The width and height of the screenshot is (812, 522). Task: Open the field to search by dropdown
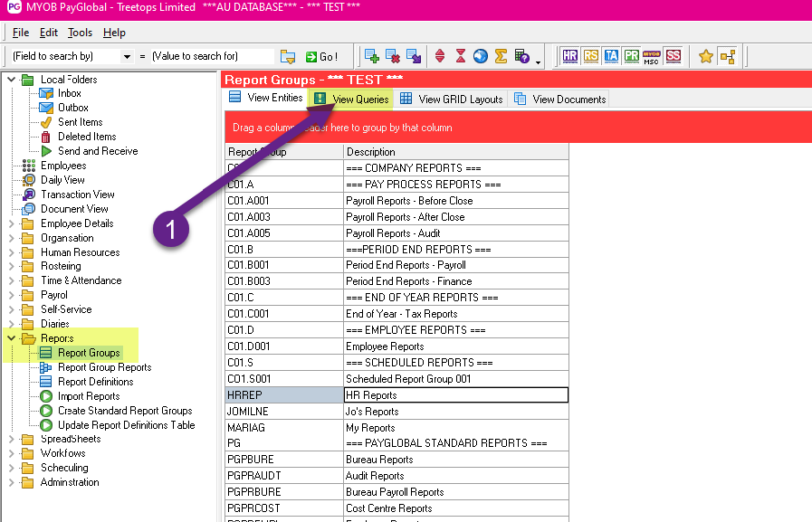(x=127, y=56)
